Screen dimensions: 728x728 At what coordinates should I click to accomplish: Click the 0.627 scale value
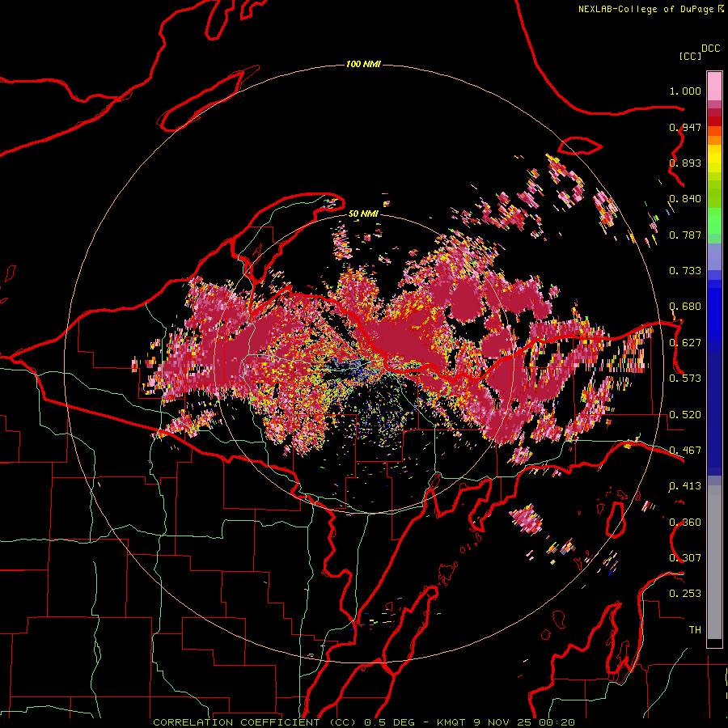(685, 343)
